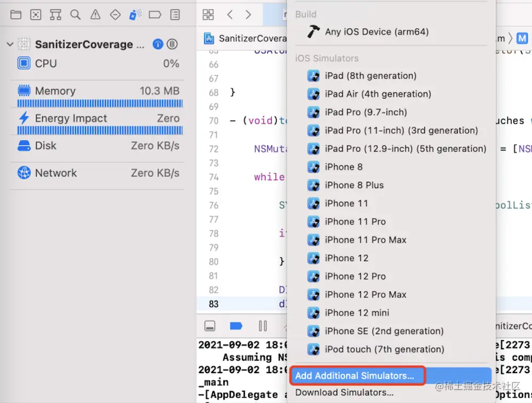Image resolution: width=532 pixels, height=403 pixels.
Task: Hide the debug area toggle button
Action: click(209, 326)
